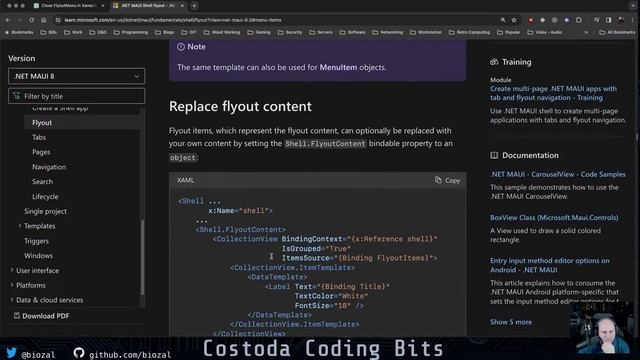
Task: Bookmark this page with the star icon
Action: 514,20
